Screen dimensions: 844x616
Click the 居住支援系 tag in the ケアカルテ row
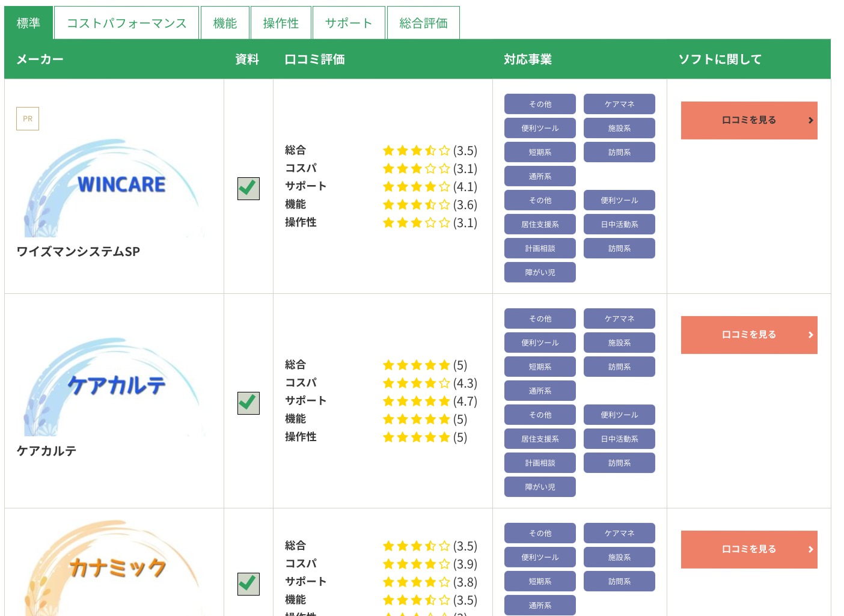[x=540, y=439]
